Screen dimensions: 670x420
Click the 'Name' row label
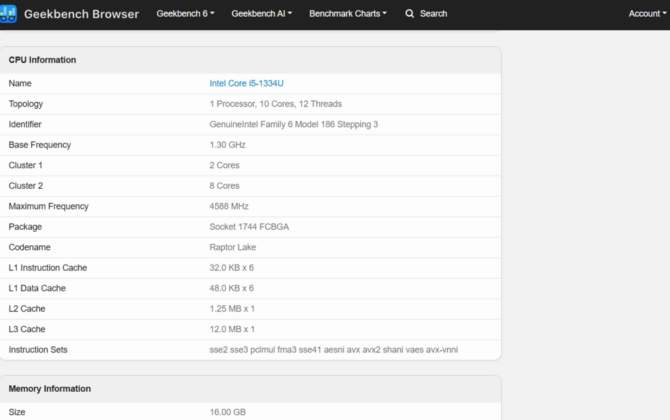click(x=20, y=83)
